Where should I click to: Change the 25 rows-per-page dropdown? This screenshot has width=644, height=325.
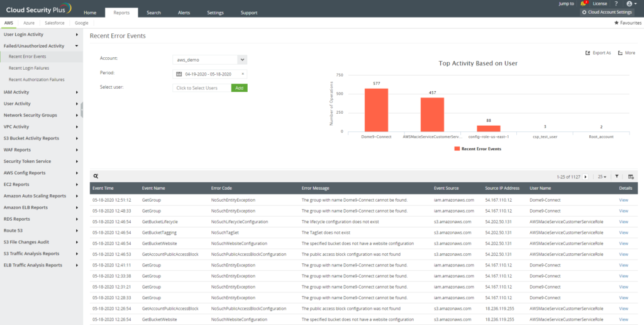(x=602, y=177)
